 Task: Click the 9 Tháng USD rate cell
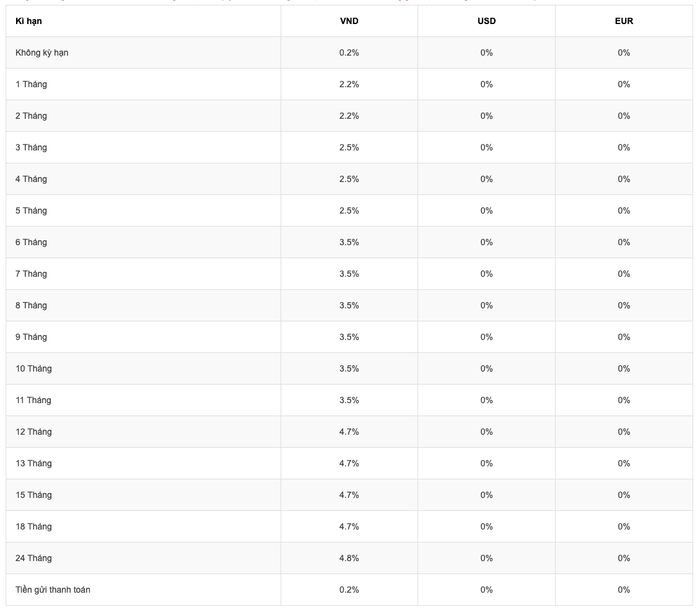[x=487, y=337]
